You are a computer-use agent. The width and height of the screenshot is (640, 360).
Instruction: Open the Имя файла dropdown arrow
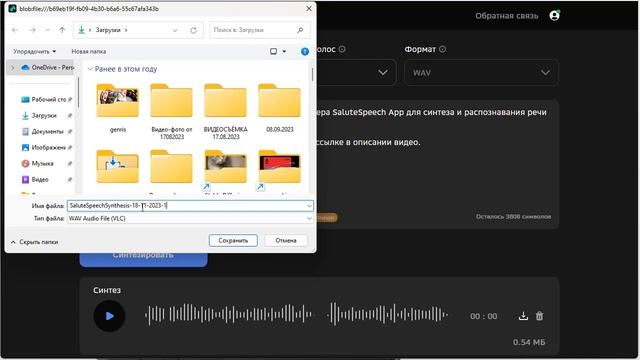tap(309, 206)
